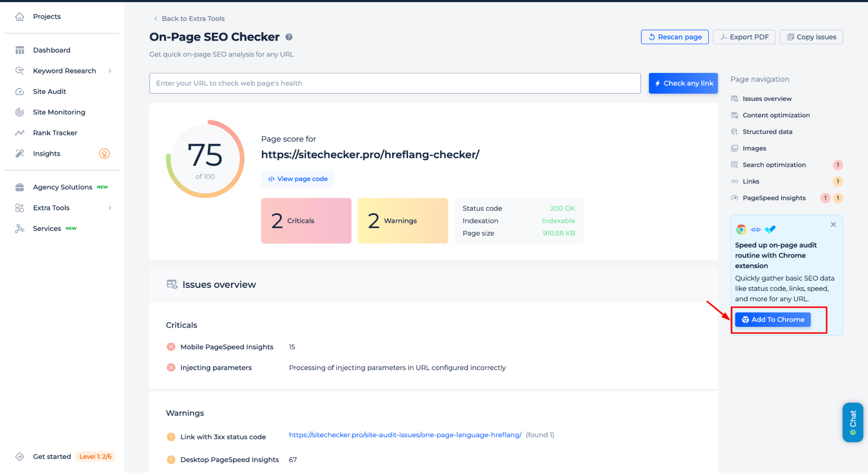Open Agency Solutions from the sidebar
Image resolution: width=868 pixels, height=473 pixels.
[63, 187]
